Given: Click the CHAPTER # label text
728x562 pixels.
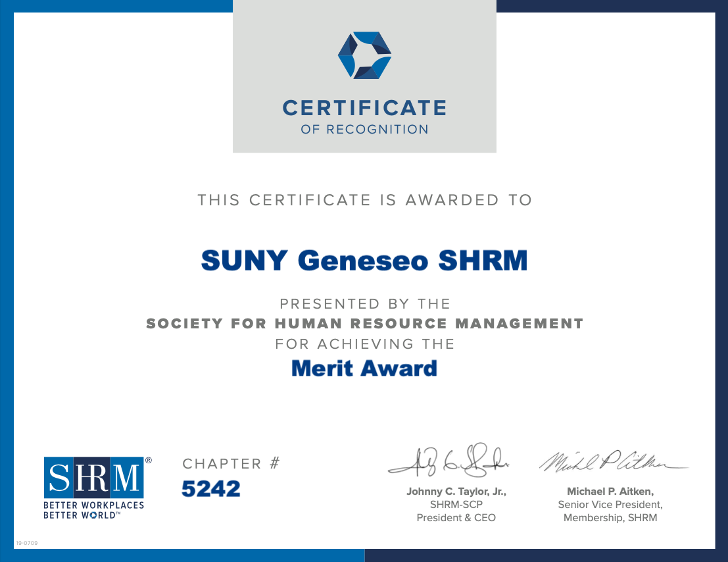Looking at the screenshot, I should 230,464.
